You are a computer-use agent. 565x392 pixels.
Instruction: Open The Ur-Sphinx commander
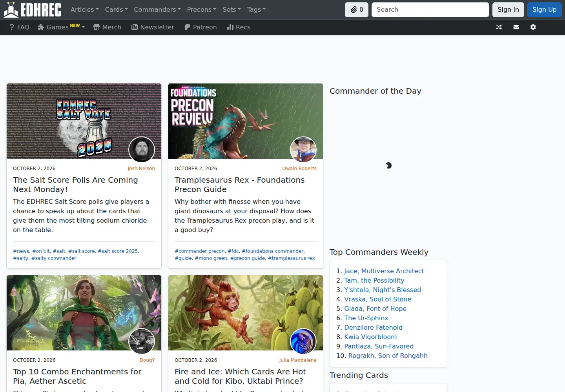[366, 318]
